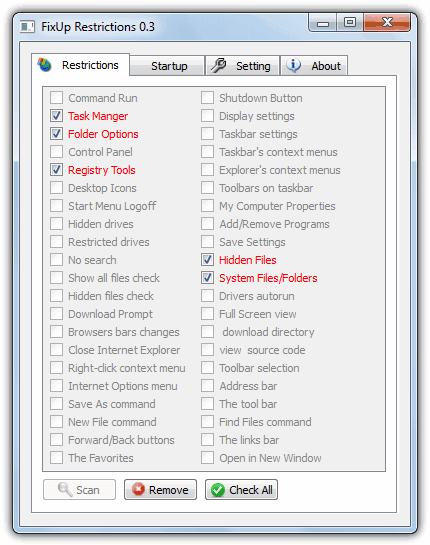Tick the Add/Remove Programs checkbox

[x=208, y=224]
